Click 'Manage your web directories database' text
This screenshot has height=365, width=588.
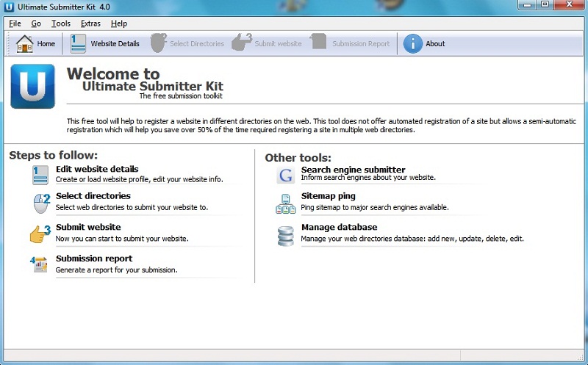point(412,239)
